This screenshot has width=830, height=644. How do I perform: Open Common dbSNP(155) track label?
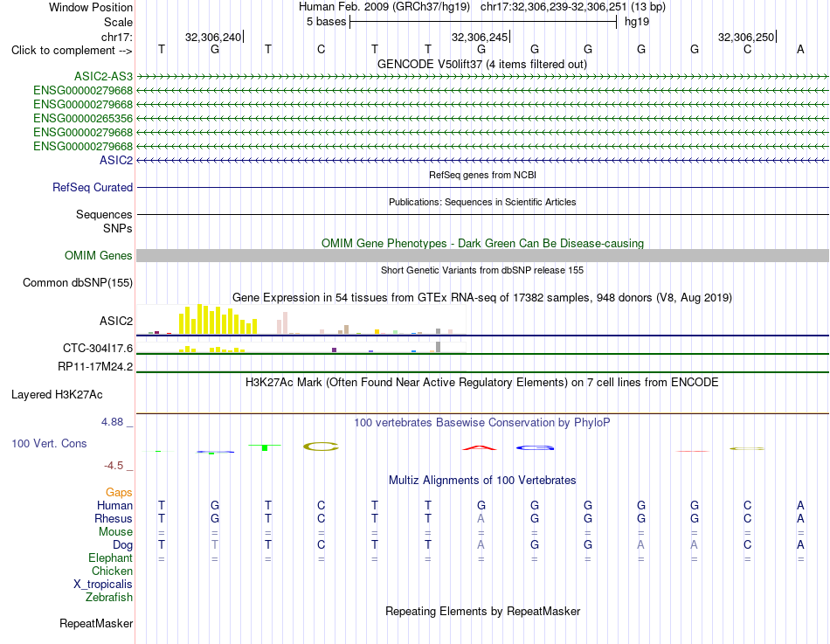coord(78,283)
